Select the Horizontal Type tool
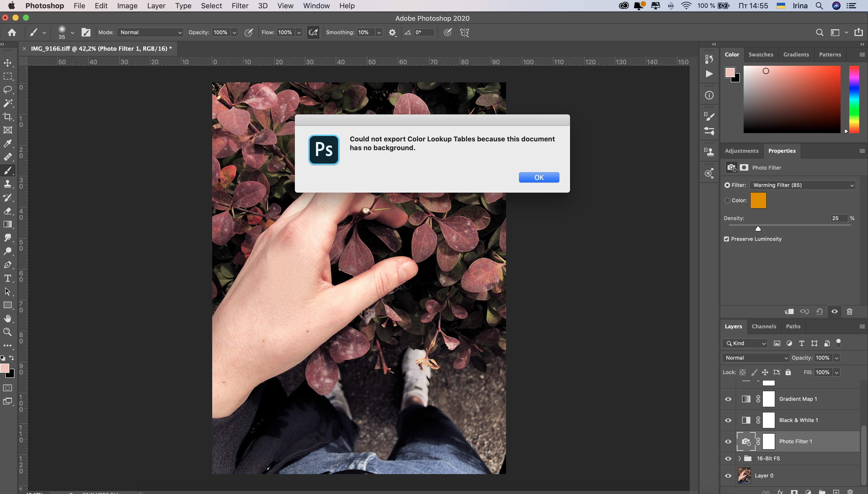The width and height of the screenshot is (868, 494). [8, 278]
